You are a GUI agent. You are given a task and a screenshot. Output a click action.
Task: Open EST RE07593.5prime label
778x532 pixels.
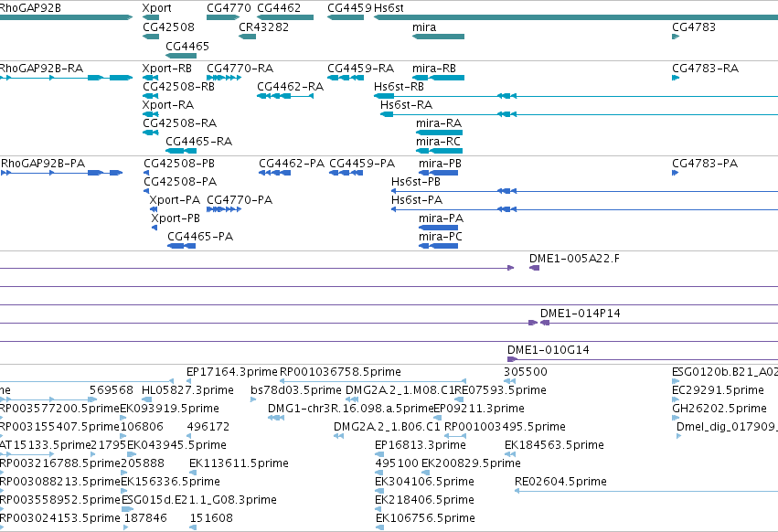(500, 390)
